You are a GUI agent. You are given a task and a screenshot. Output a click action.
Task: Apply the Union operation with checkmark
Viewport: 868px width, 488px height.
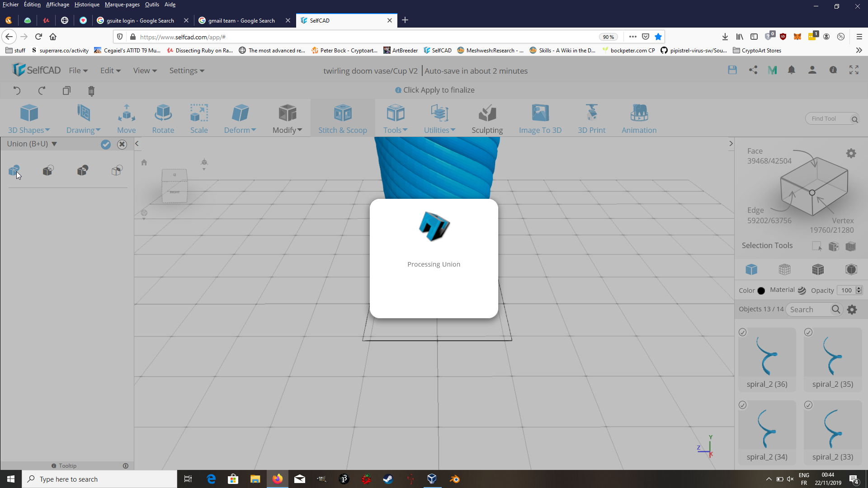click(105, 144)
